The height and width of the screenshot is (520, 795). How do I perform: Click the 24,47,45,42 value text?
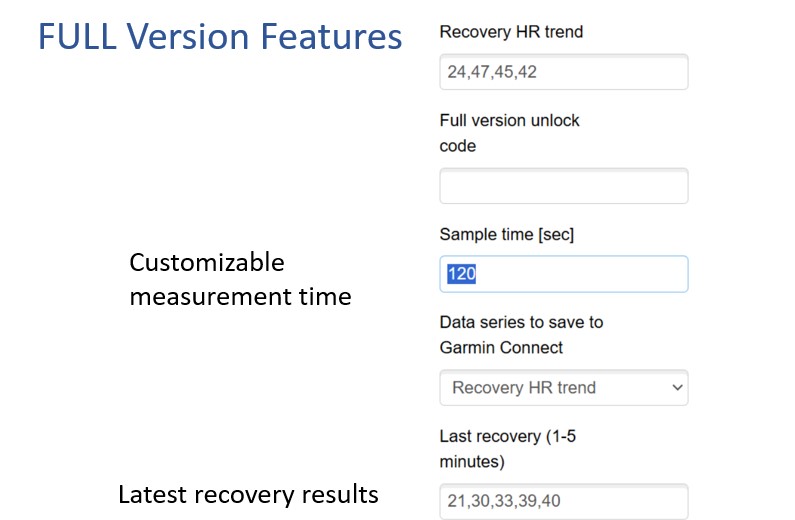[x=492, y=72]
